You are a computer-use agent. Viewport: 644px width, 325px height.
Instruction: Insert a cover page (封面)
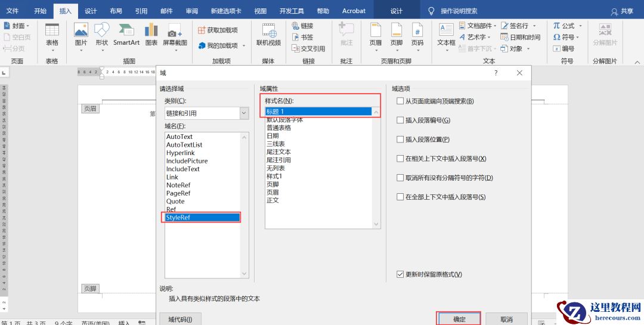pyautogui.click(x=17, y=26)
